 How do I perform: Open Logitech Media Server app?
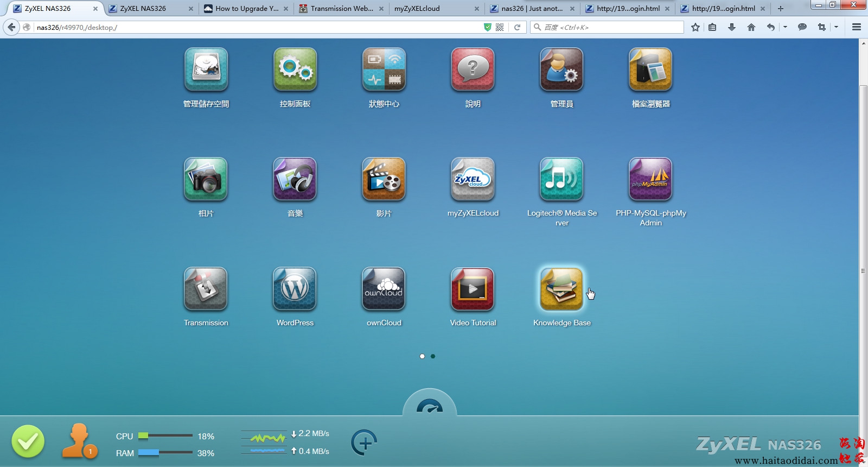coord(561,179)
